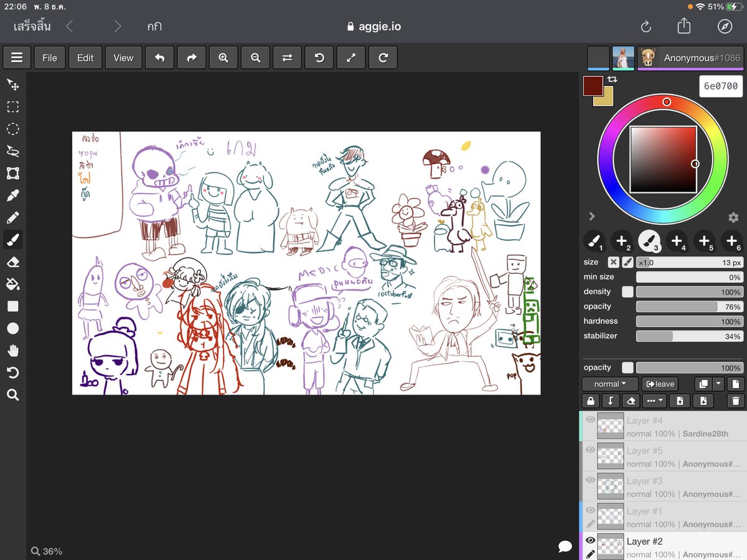Select the paint bucket fill tool
This screenshot has width=747, height=560.
(x=12, y=284)
